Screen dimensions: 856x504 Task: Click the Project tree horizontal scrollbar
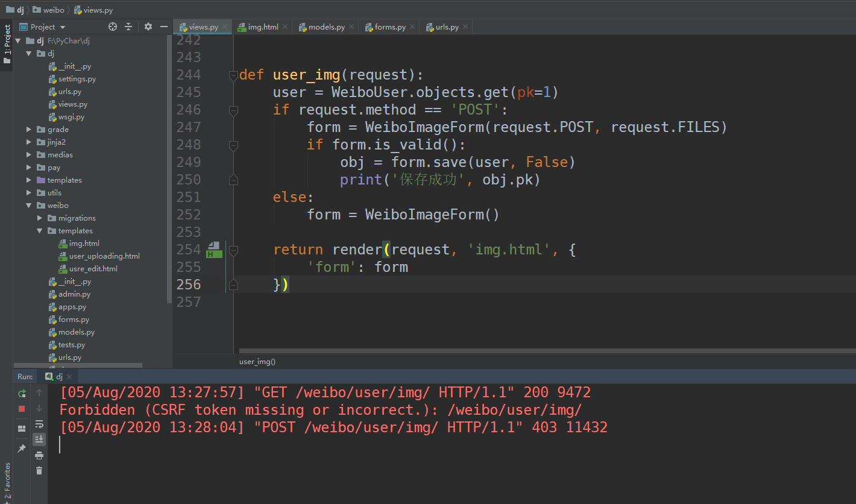pyautogui.click(x=78, y=365)
